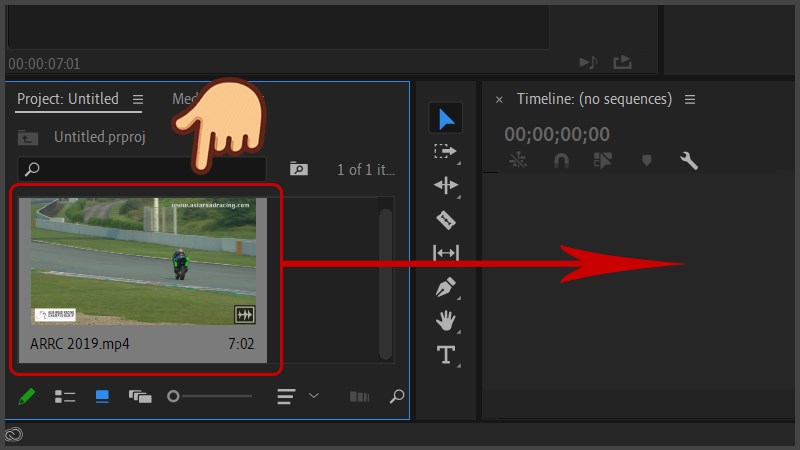
Task: Click the audio-video badge on clip thumbnail
Action: coord(245,315)
